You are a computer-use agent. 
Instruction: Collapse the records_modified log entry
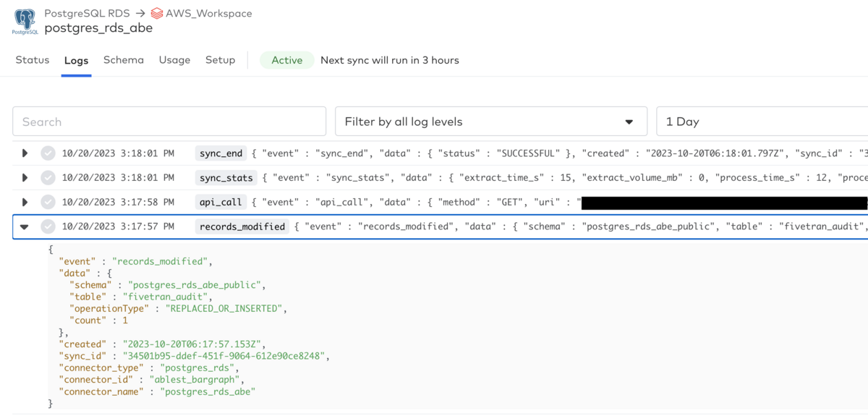coord(25,227)
